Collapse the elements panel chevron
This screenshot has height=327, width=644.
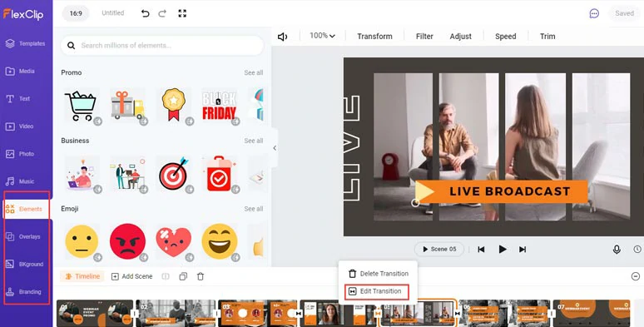click(275, 148)
